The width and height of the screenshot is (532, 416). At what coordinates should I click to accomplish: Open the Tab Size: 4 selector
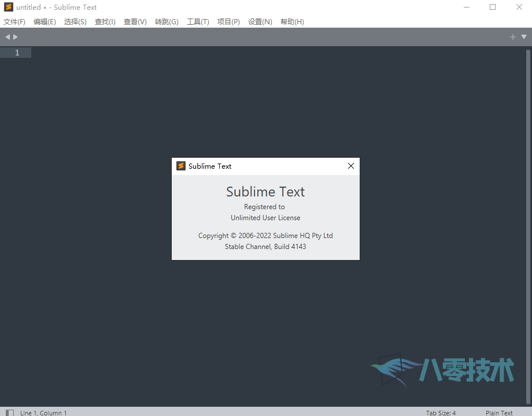point(441,413)
